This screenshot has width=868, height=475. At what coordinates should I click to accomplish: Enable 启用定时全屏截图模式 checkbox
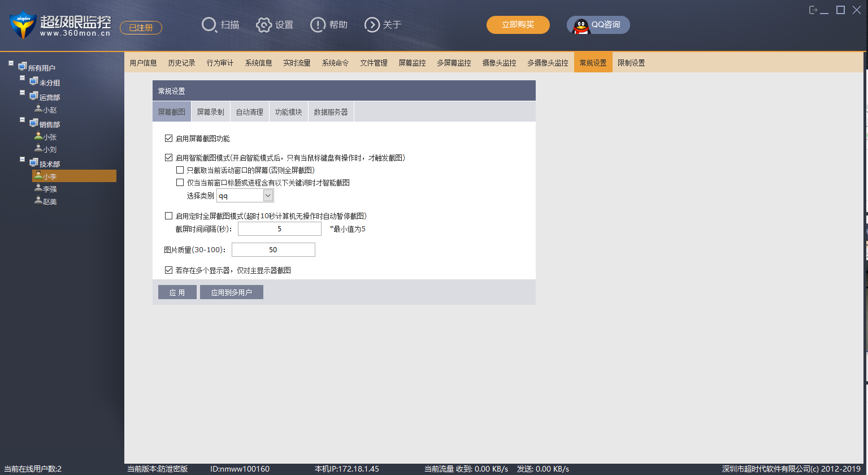coord(168,216)
